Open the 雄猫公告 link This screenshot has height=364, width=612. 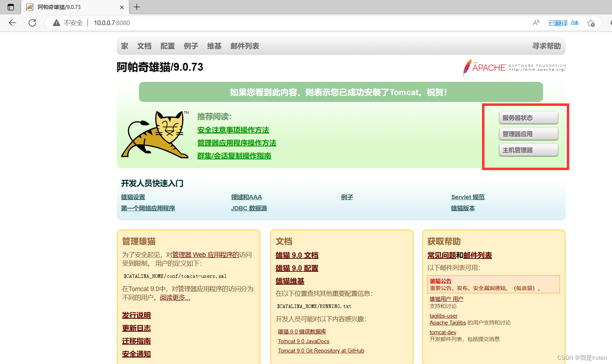(441, 281)
